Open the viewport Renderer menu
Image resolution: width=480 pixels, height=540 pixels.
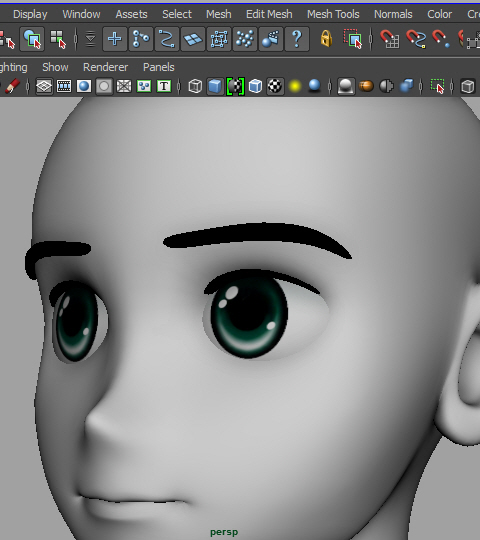(105, 67)
